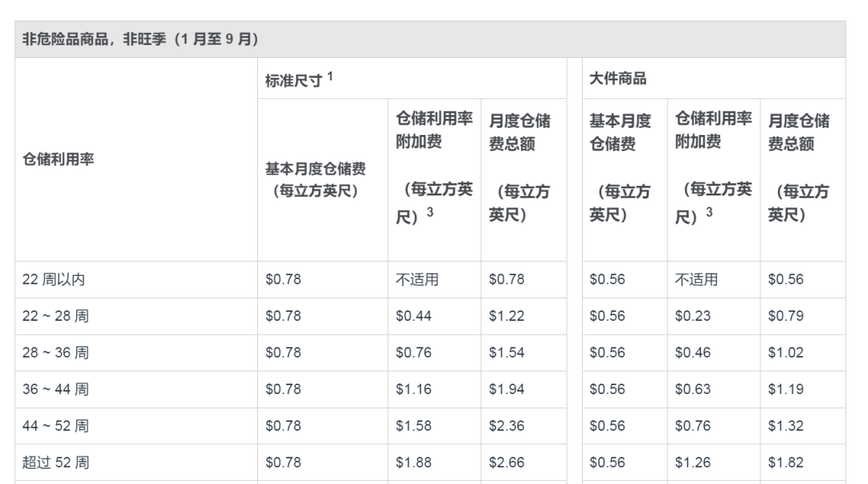The width and height of the screenshot is (868, 484).
Task: Select the 28 ~ 36 周 row label
Action: tap(55, 353)
